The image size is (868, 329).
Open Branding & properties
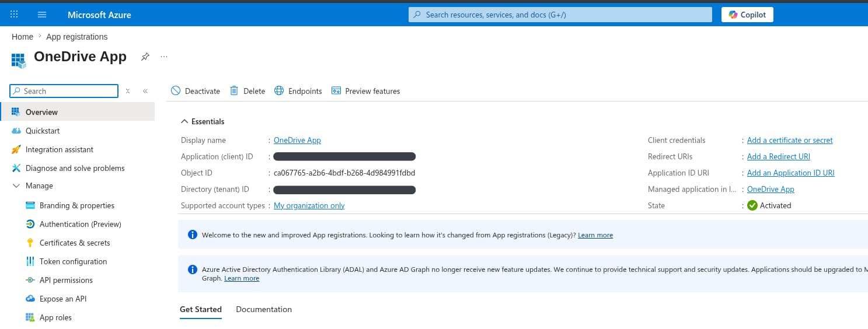tap(77, 205)
